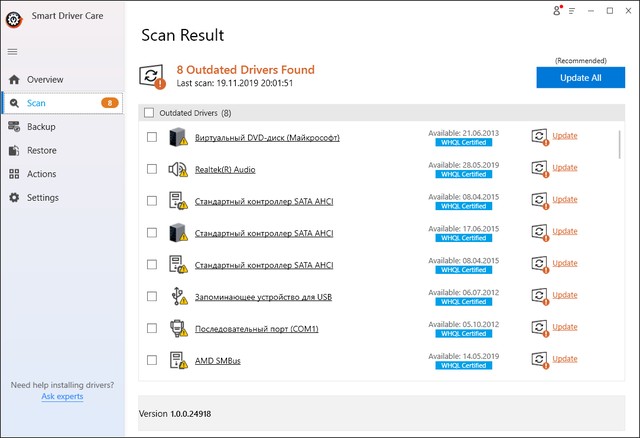The height and width of the screenshot is (438, 640).
Task: Click the Ask experts link
Action: click(x=62, y=397)
